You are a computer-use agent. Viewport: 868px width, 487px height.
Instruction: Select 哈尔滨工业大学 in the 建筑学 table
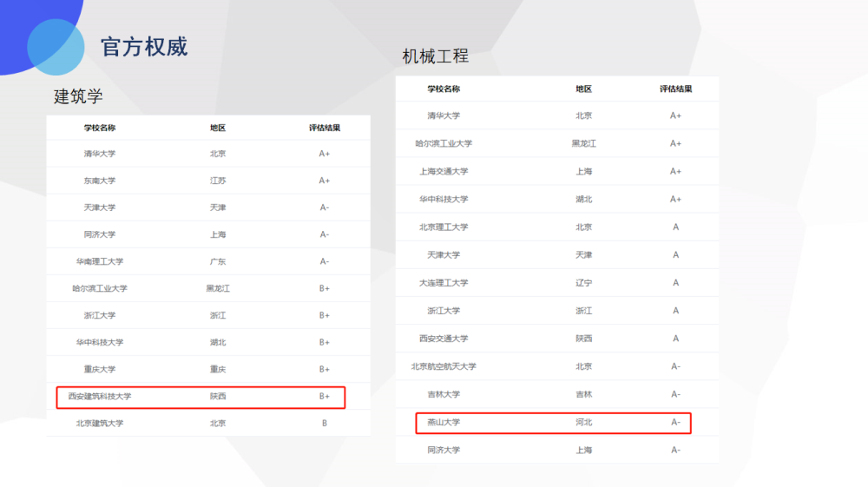100,288
